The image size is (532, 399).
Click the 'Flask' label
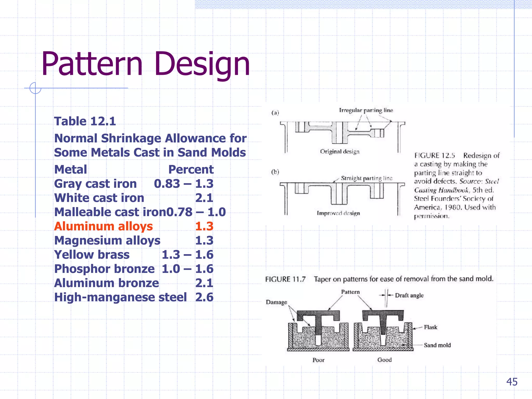pyautogui.click(x=431, y=327)
